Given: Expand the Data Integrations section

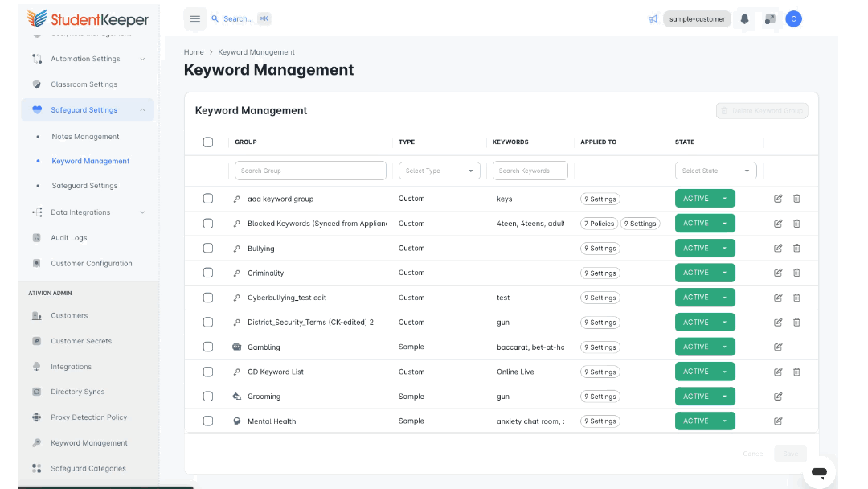Looking at the screenshot, I should pyautogui.click(x=88, y=212).
